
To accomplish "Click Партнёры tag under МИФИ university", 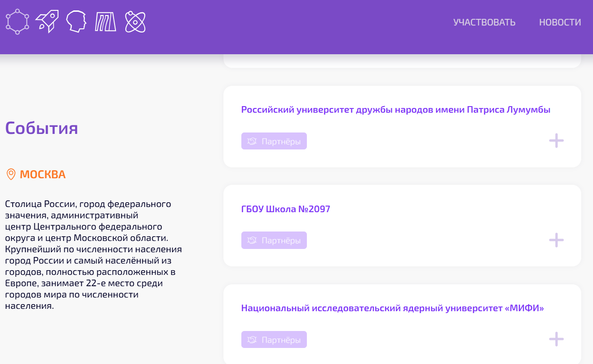I will (274, 339).
